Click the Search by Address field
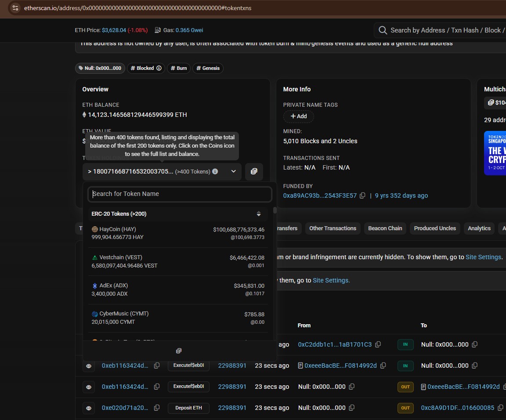This screenshot has width=506, height=420. coord(447,30)
